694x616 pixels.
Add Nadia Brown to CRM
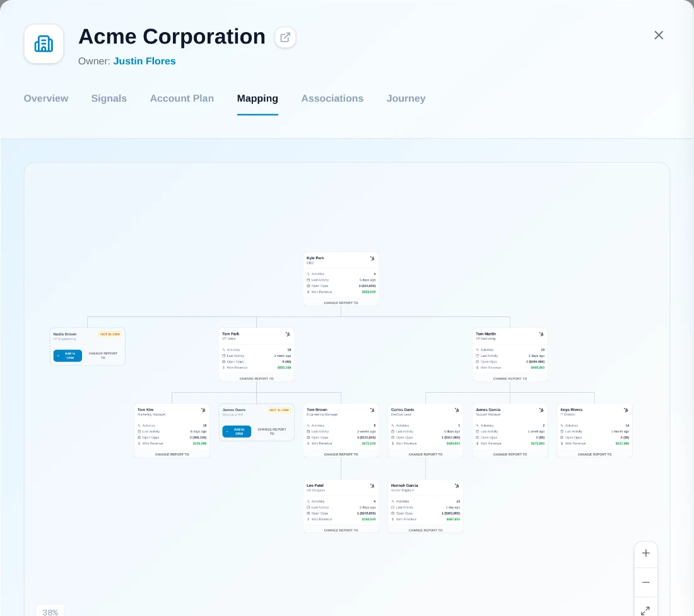pyautogui.click(x=68, y=356)
